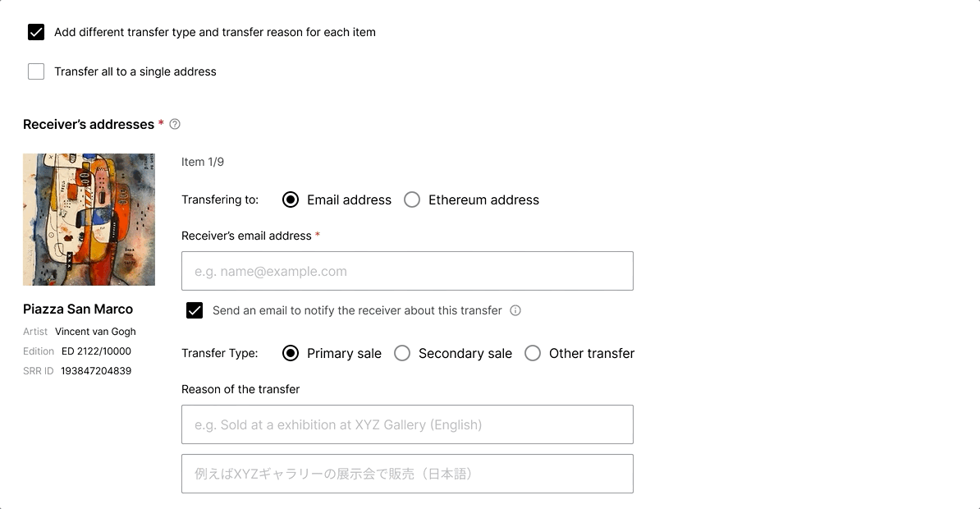The width and height of the screenshot is (980, 509).
Task: Open the Piazza San Marco artwork thumbnail
Action: coord(89,219)
